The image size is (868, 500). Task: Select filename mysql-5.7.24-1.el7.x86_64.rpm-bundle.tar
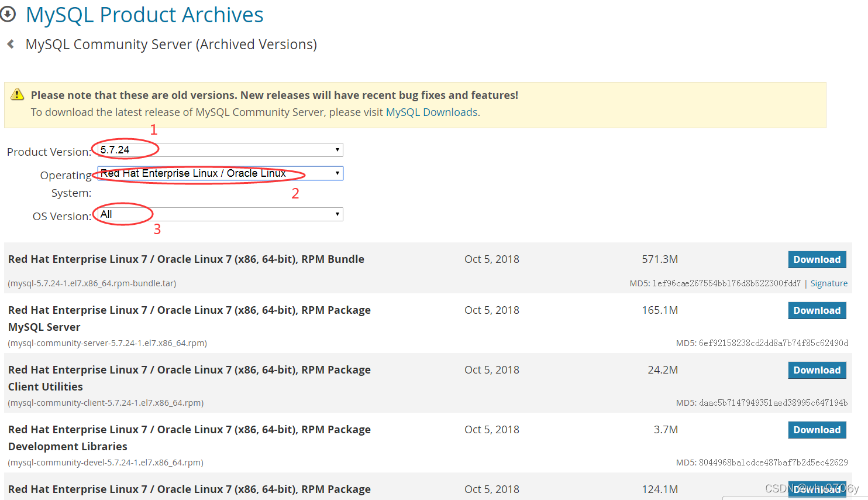tap(92, 283)
